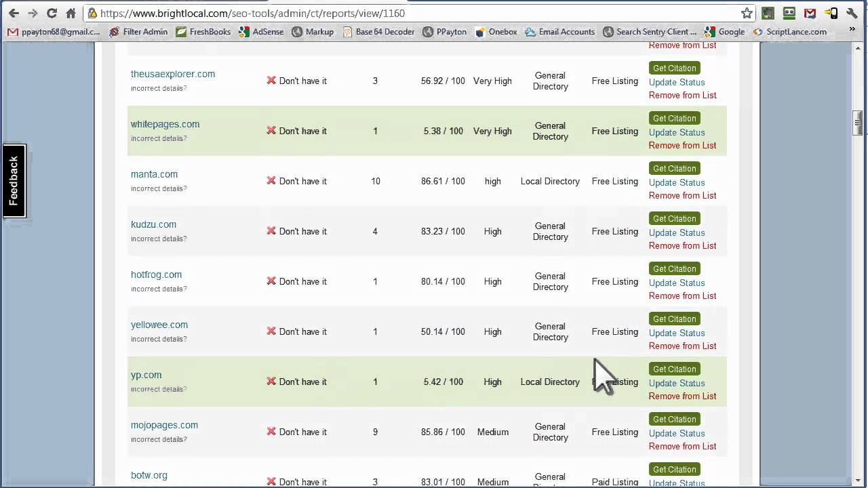Open the FreshBooks bookmark

(203, 32)
